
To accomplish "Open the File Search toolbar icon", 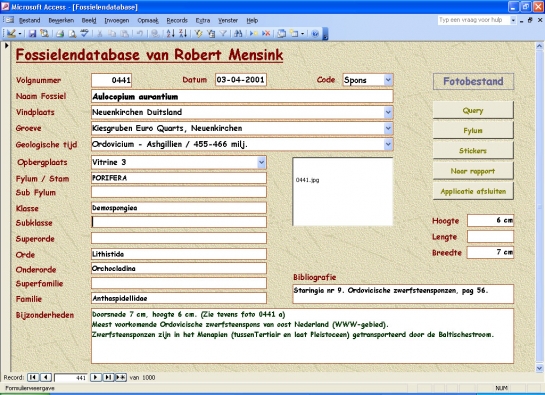I will coord(44,33).
